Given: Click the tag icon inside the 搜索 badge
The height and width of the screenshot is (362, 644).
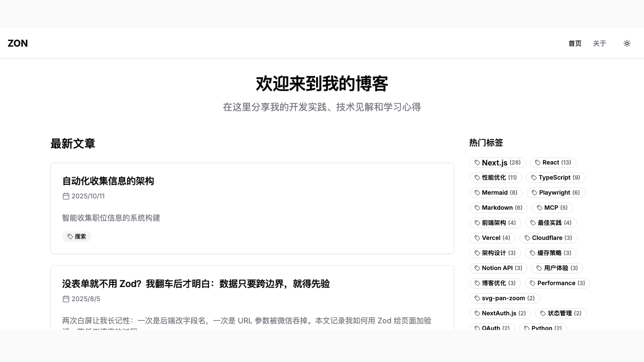Looking at the screenshot, I should (69, 237).
